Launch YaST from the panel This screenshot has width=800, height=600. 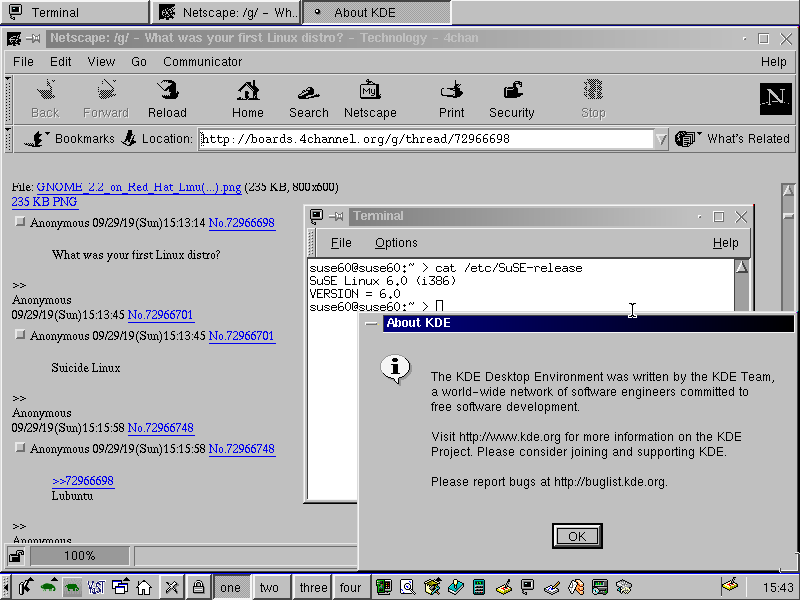pyautogui.click(x=95, y=587)
